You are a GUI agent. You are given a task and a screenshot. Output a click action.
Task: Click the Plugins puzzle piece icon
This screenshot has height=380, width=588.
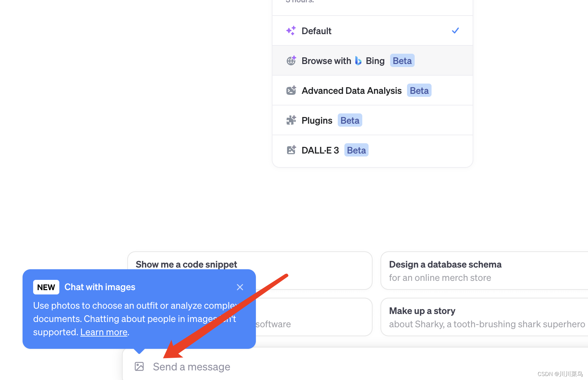click(x=291, y=120)
